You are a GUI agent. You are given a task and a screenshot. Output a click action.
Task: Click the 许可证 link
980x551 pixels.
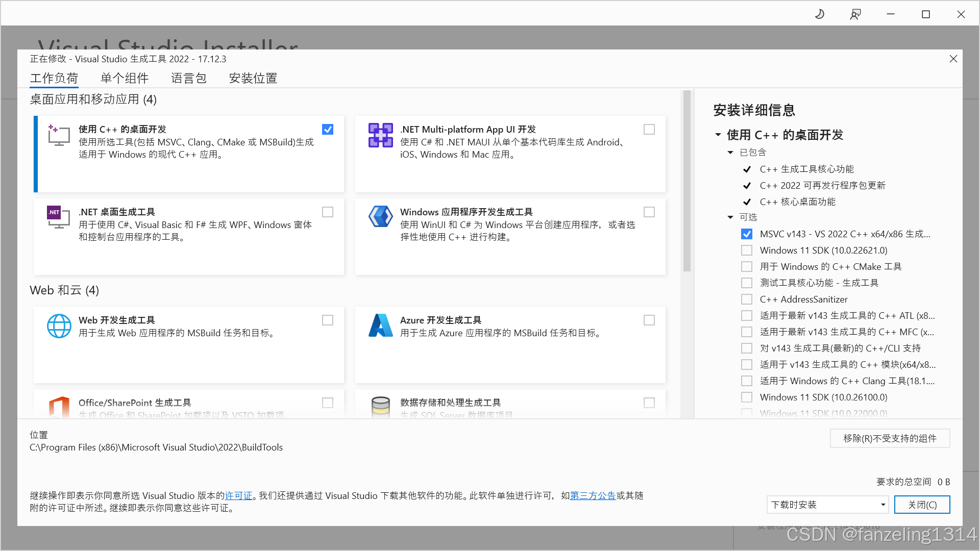tap(238, 495)
